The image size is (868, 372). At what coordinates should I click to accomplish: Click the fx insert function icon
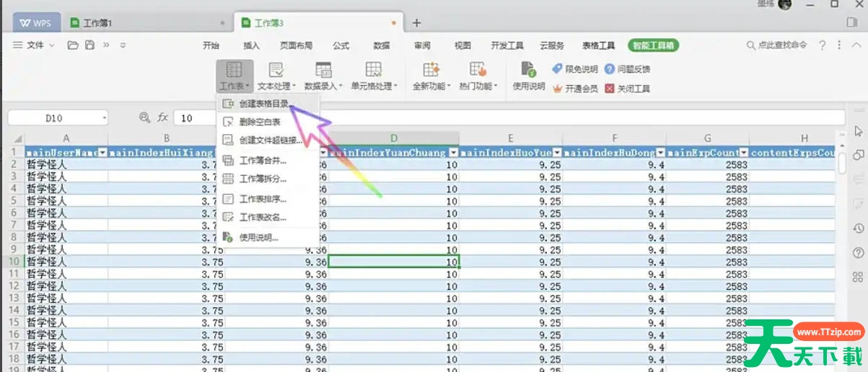[163, 118]
